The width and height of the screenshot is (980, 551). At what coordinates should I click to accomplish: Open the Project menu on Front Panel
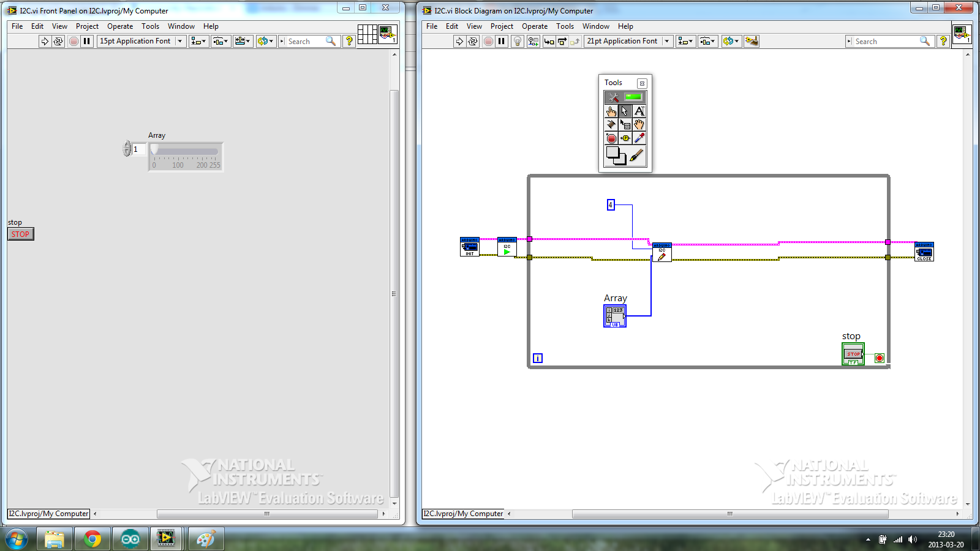87,26
